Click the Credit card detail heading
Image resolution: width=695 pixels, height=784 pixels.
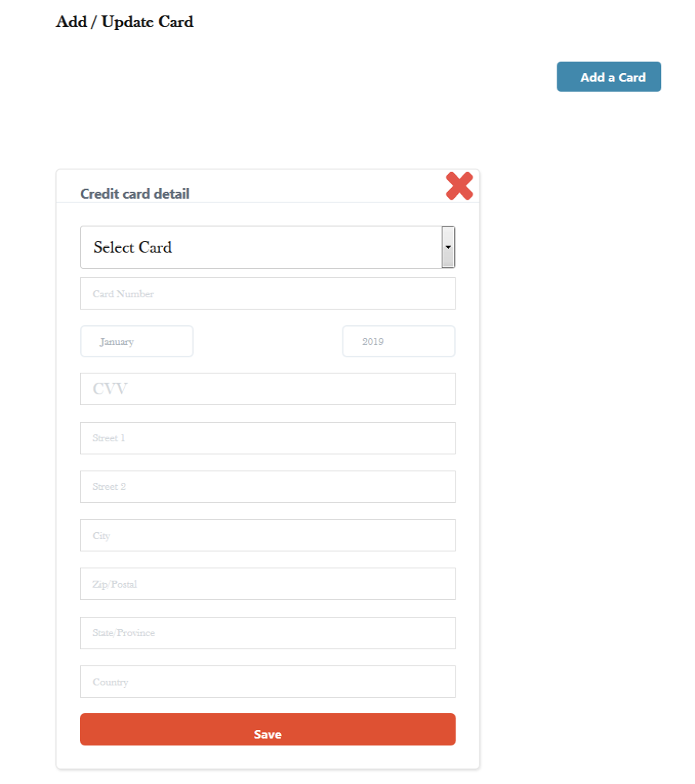pos(135,193)
